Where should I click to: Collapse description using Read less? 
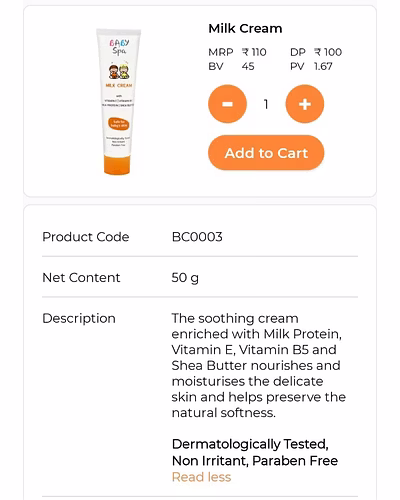[201, 477]
